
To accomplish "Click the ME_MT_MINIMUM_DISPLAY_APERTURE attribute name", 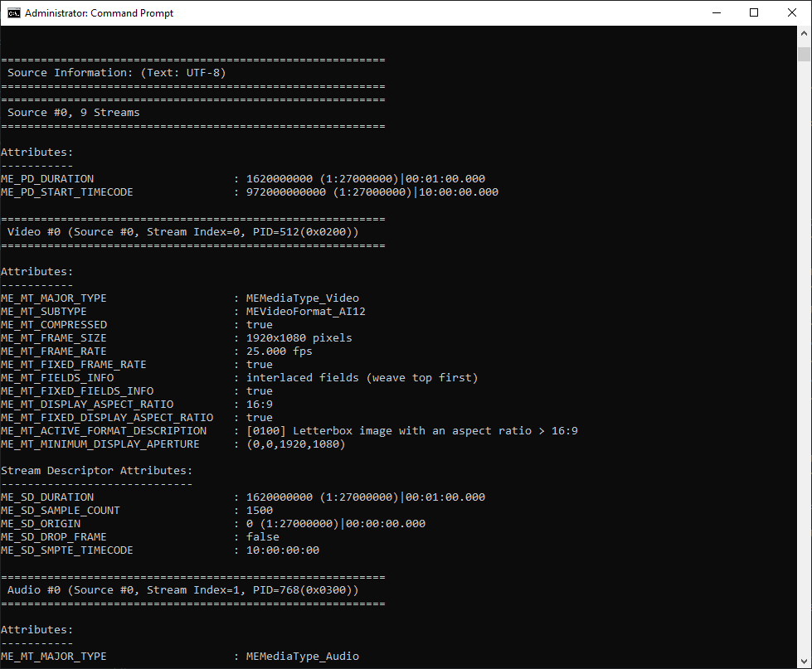I will [x=100, y=444].
